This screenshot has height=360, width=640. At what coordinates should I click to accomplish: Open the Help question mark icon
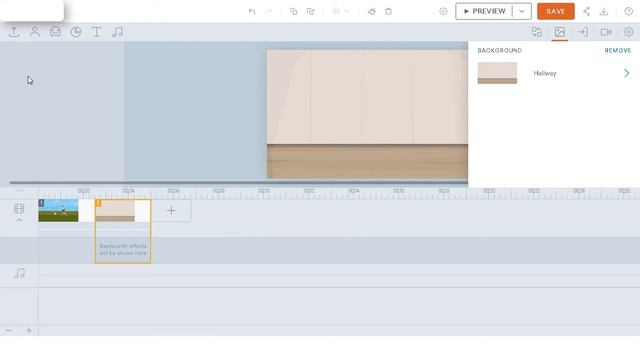pyautogui.click(x=629, y=11)
